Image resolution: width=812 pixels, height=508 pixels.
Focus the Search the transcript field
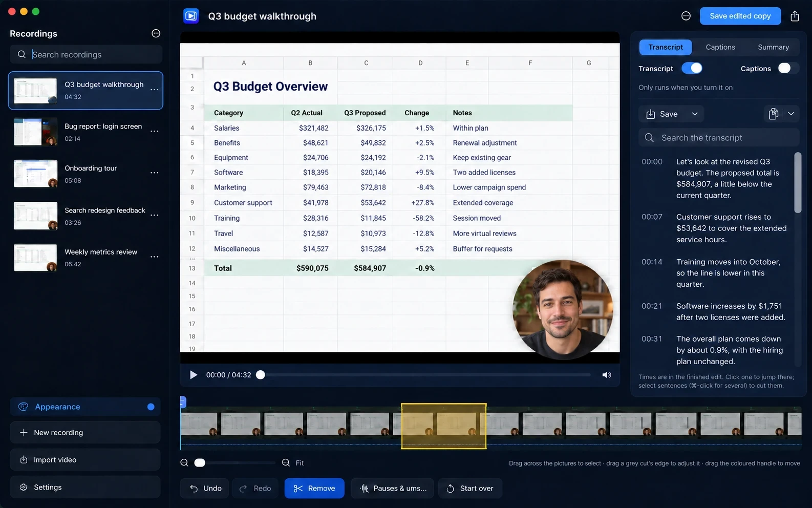pos(719,138)
